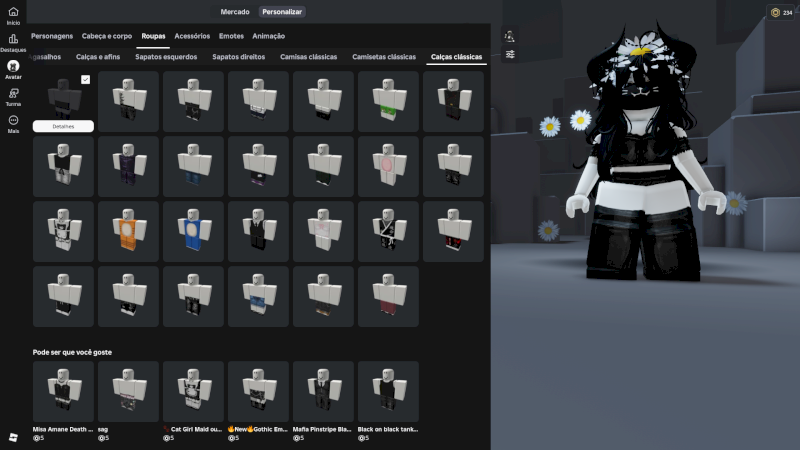Image resolution: width=800 pixels, height=450 pixels.
Task: Open the Início home icon
Action: (x=13, y=12)
